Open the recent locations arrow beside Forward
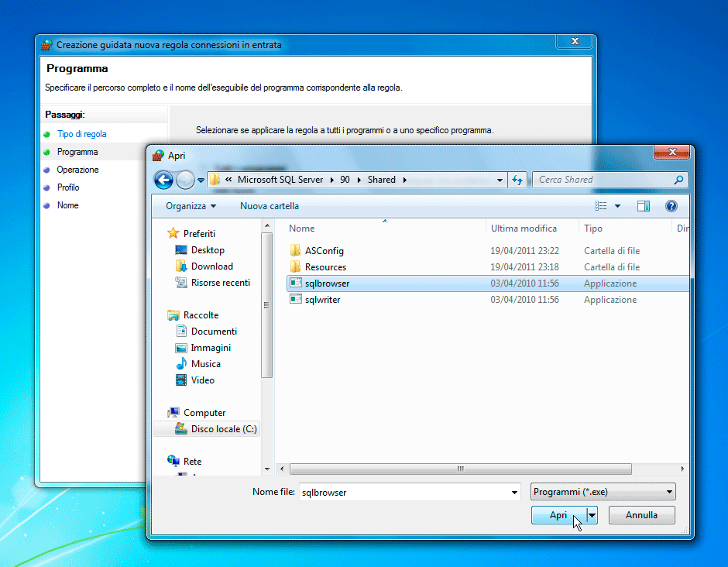Image resolution: width=728 pixels, height=567 pixels. pyautogui.click(x=201, y=180)
